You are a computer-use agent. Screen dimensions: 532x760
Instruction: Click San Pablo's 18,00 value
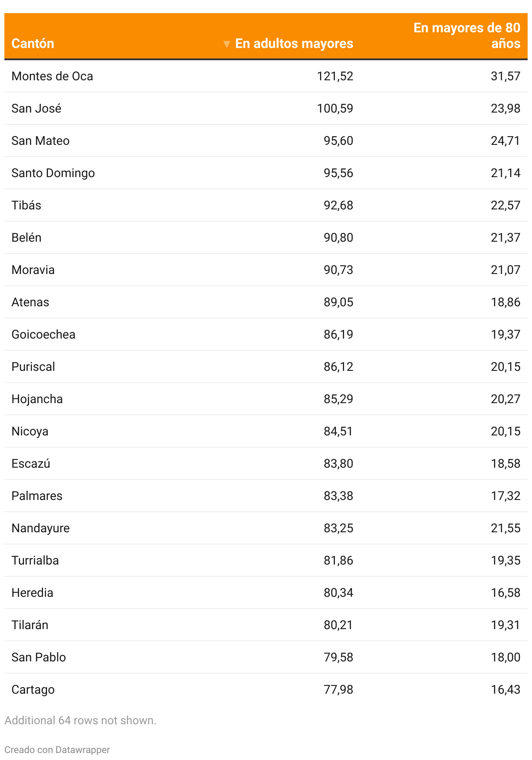(505, 657)
